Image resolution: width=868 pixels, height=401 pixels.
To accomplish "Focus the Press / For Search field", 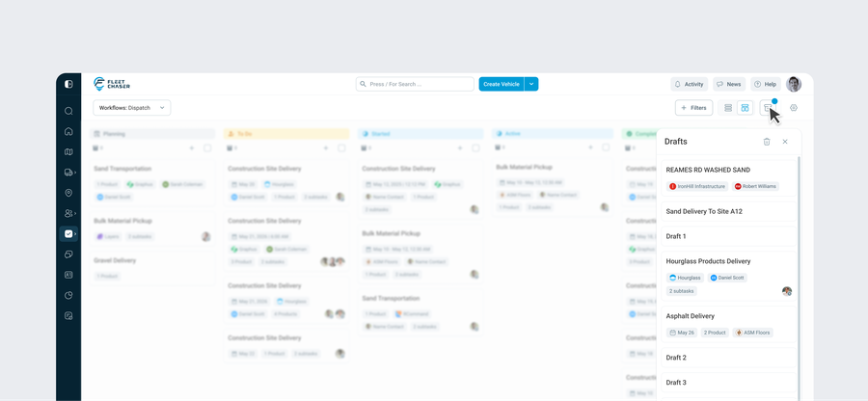I will coord(415,84).
